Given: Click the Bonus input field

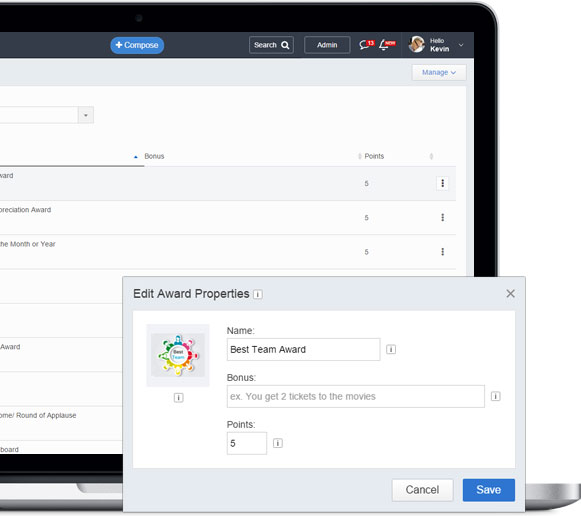Looking at the screenshot, I should (x=356, y=396).
